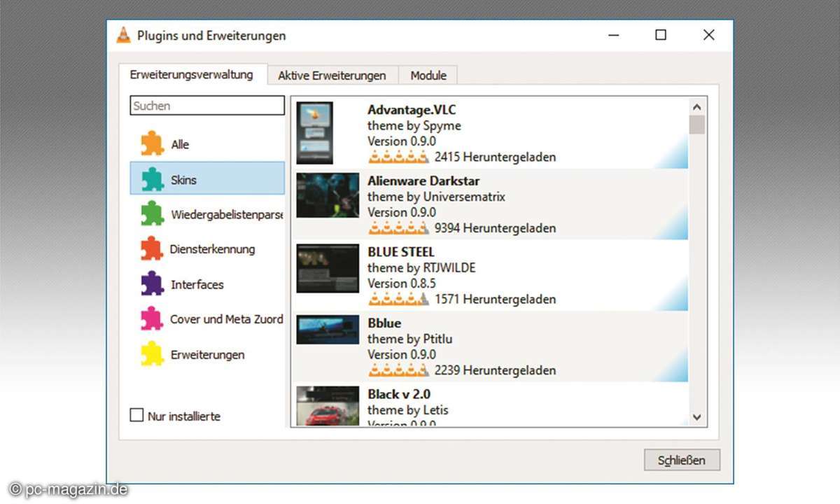This screenshot has height=504, width=840.
Task: Click cone star rating of BLUE STEEL
Action: point(398,299)
